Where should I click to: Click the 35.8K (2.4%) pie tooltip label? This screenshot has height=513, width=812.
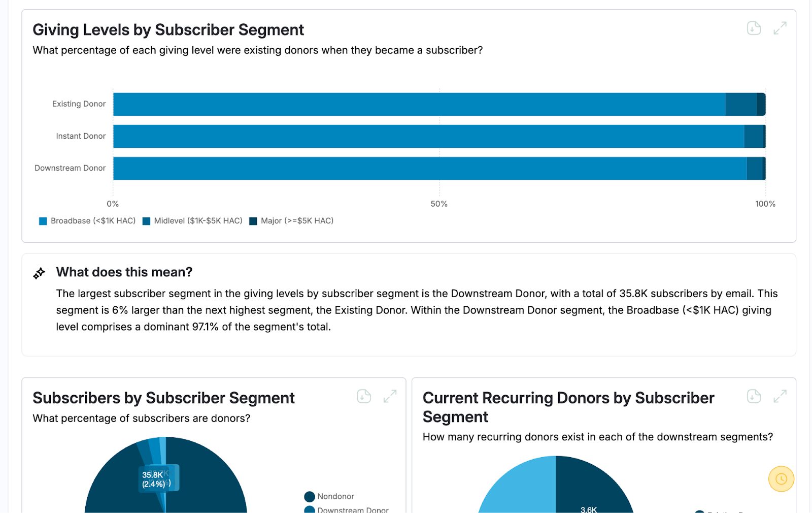(154, 479)
